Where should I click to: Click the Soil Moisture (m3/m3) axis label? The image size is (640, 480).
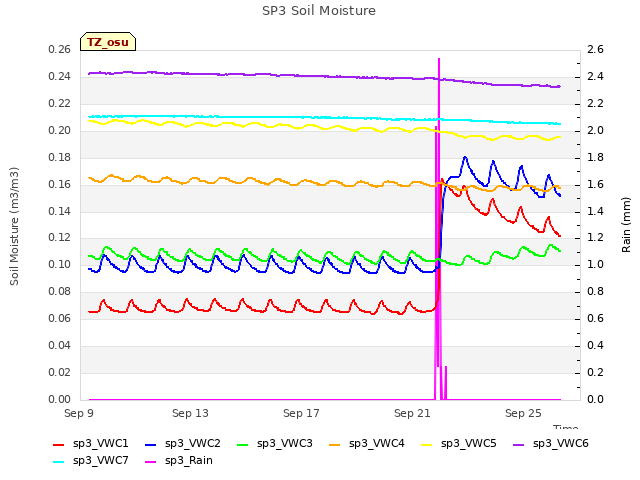pyautogui.click(x=14, y=226)
